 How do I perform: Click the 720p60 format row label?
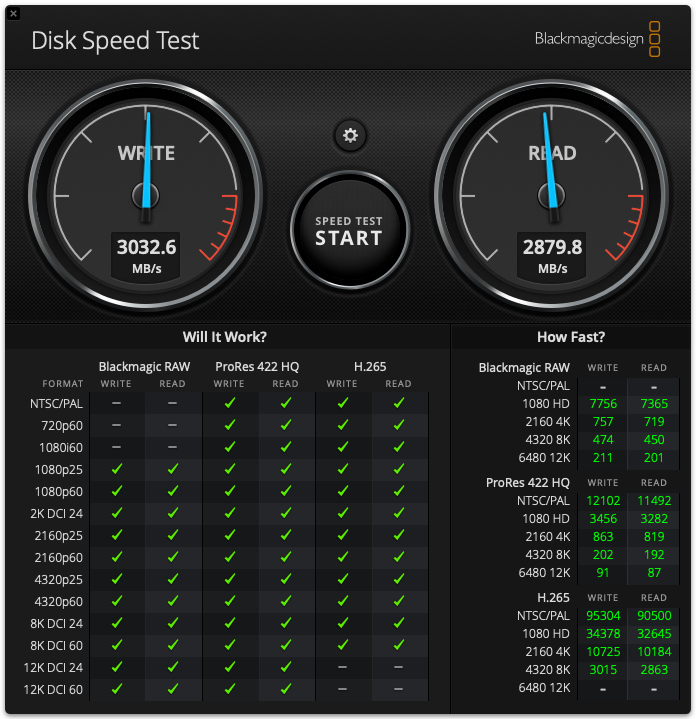[x=62, y=426]
